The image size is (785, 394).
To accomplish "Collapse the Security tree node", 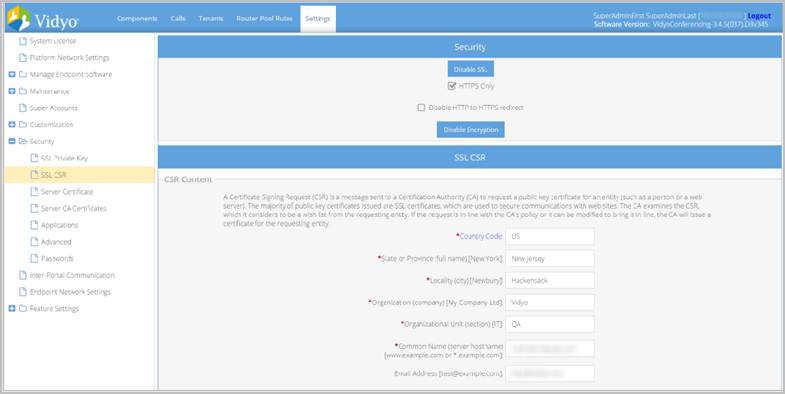I will 12,141.
